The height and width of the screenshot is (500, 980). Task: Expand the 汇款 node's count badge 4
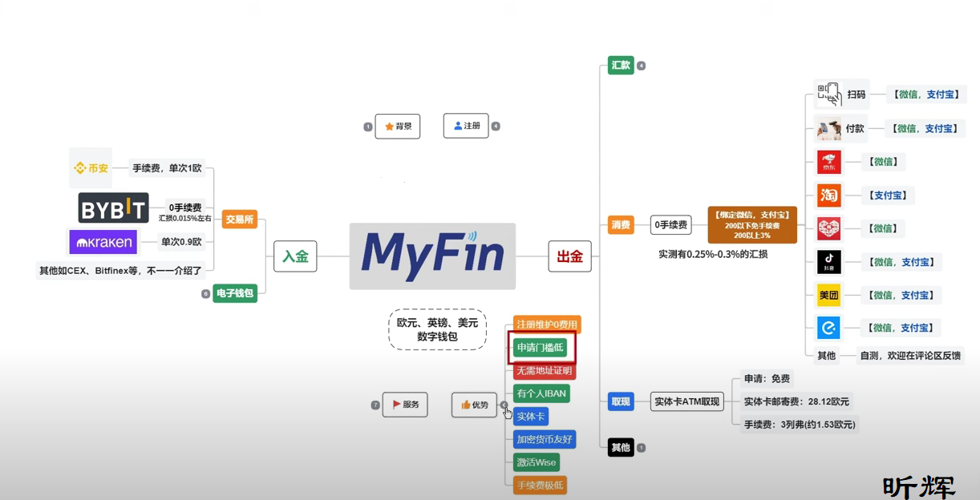coord(641,66)
